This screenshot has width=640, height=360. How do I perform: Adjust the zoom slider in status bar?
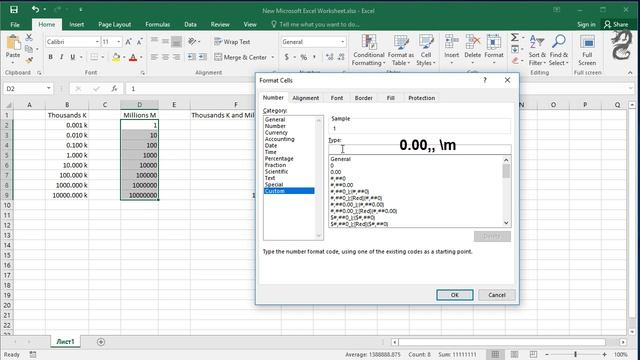tap(576, 354)
